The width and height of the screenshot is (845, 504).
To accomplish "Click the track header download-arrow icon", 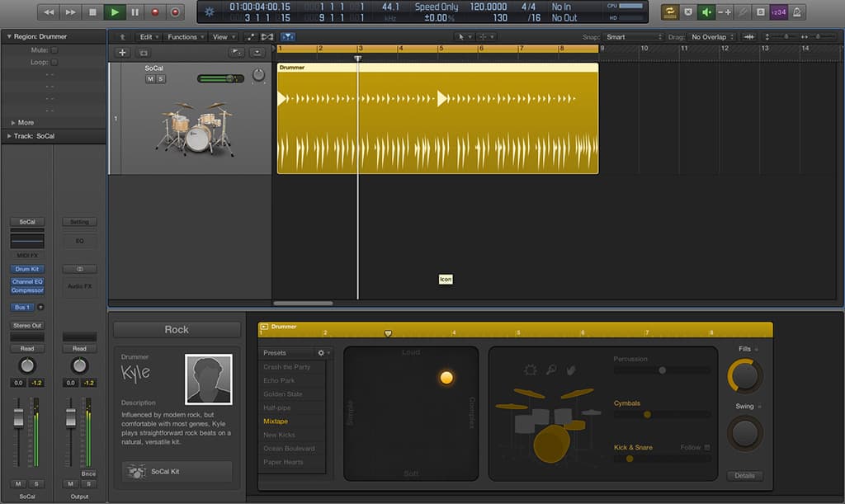I will (x=257, y=52).
